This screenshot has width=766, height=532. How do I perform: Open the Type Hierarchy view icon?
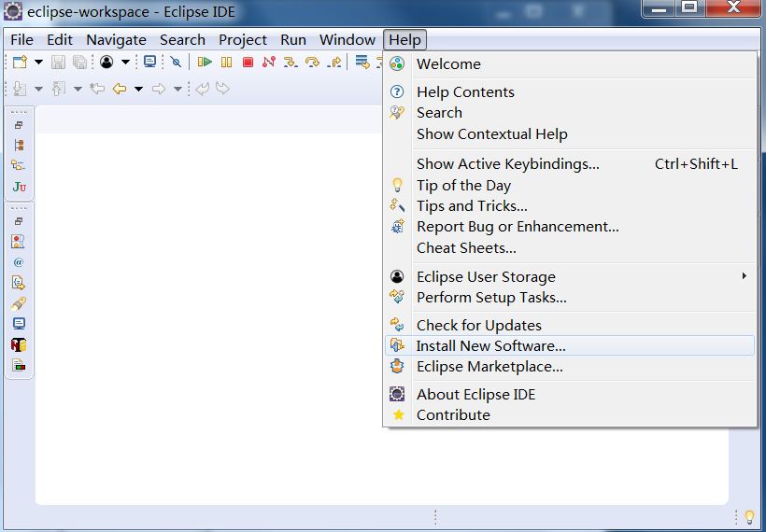coord(19,145)
